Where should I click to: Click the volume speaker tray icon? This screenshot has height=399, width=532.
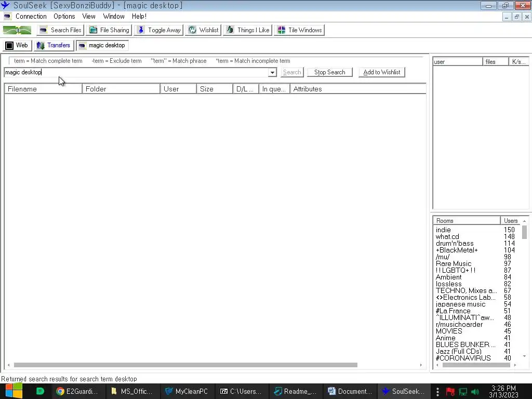pyautogui.click(x=475, y=392)
